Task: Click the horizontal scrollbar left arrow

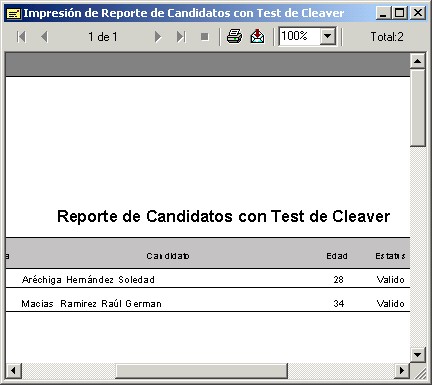Action: [x=14, y=370]
